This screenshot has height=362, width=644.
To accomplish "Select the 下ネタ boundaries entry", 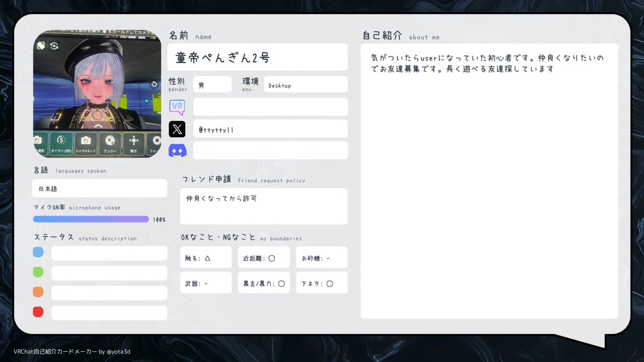I will point(321,283).
